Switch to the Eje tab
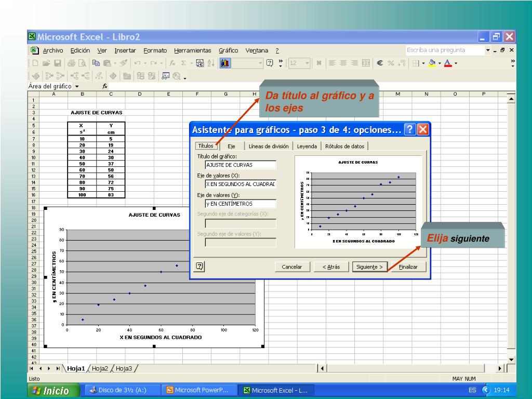The image size is (532, 399). click(231, 146)
